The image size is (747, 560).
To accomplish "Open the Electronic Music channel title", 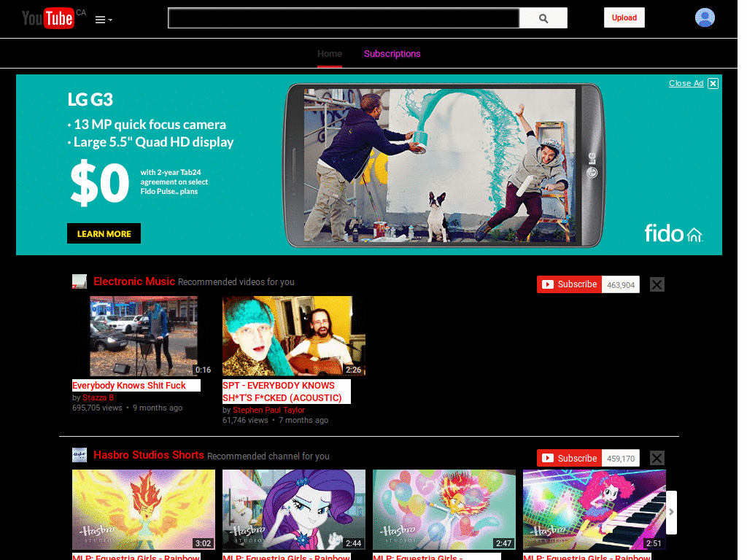I will coord(134,281).
